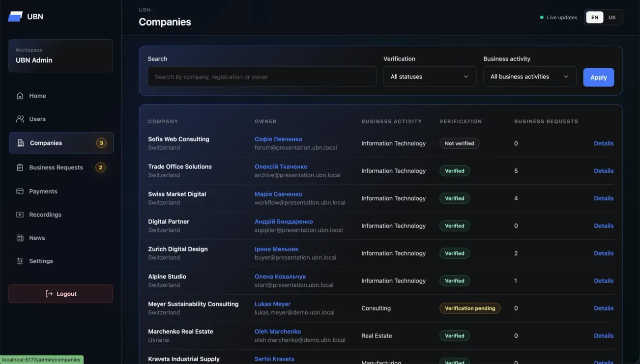Click the Home house icon in sidebar

pyautogui.click(x=20, y=96)
